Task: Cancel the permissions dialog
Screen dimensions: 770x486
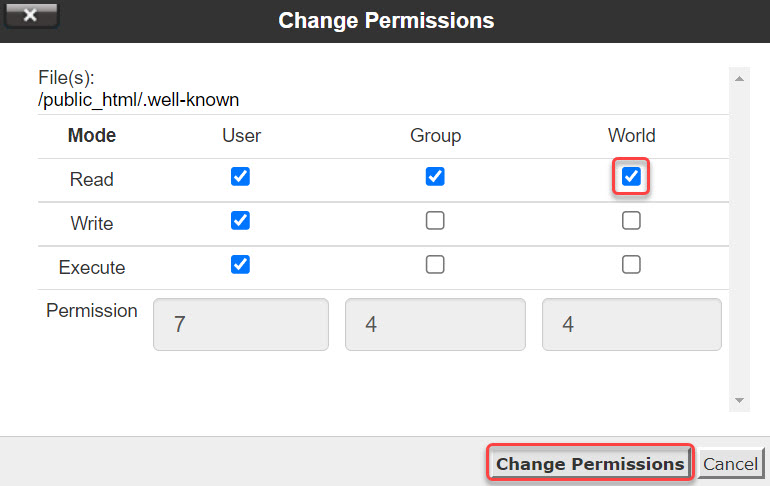Action: [730, 464]
